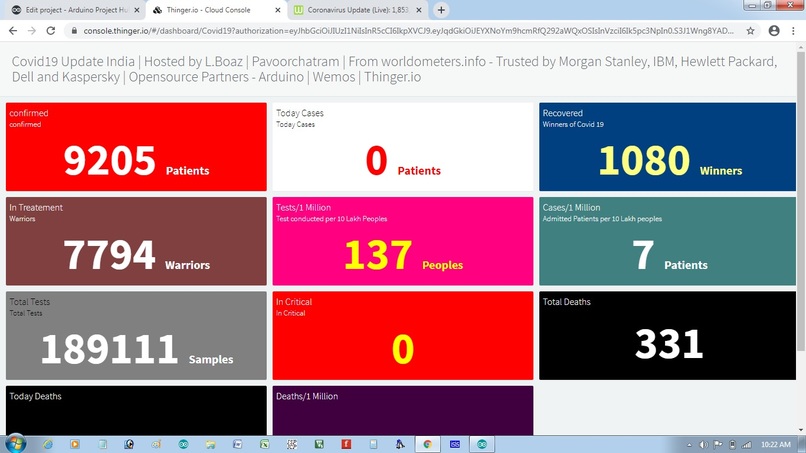Click the Deaths/1 Million widget title

(307, 396)
